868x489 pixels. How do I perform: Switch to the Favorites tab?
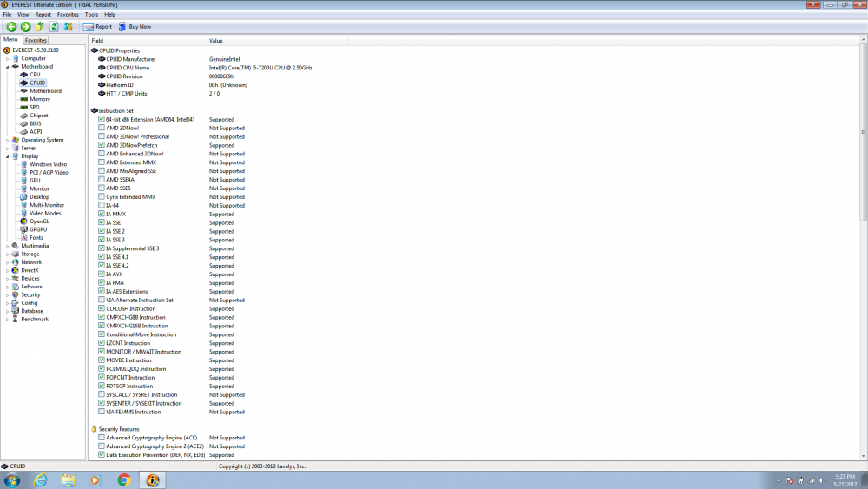click(x=36, y=40)
